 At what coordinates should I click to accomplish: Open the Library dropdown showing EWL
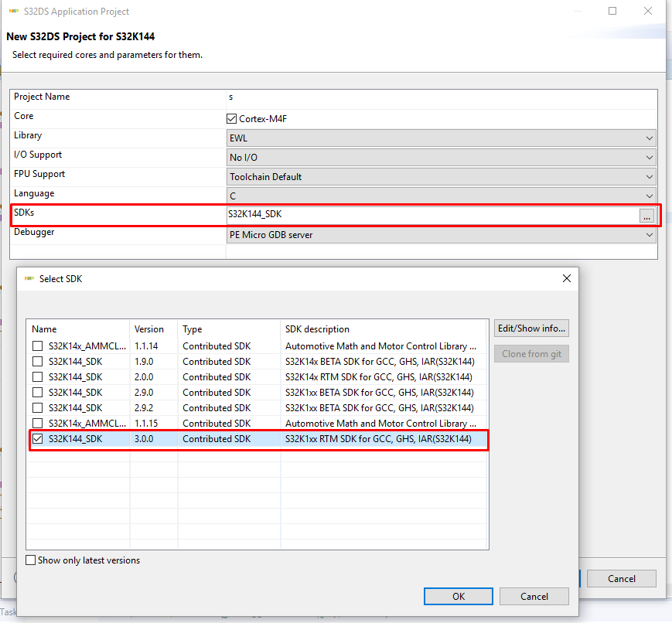coord(441,138)
